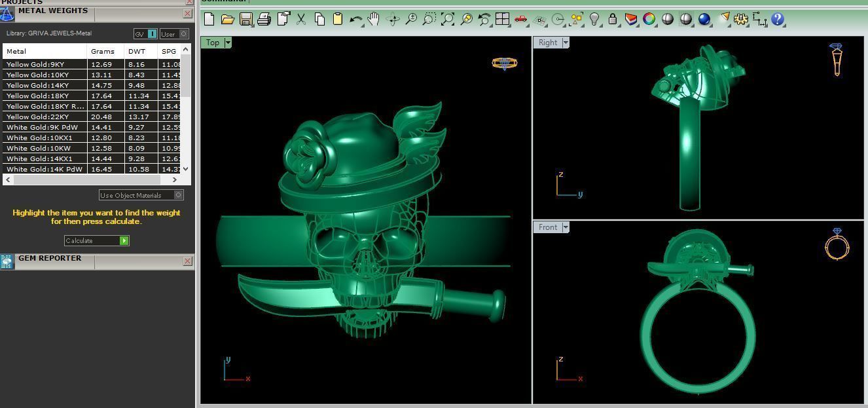Click the dimension tool icon
The width and height of the screenshot is (868, 408).
coord(759,19)
